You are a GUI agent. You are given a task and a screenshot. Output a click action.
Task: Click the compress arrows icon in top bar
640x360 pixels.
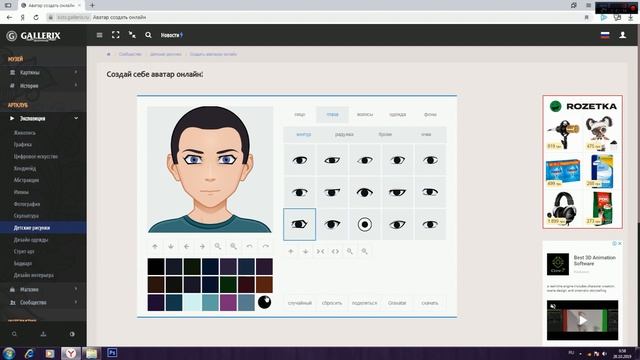pyautogui.click(x=132, y=35)
